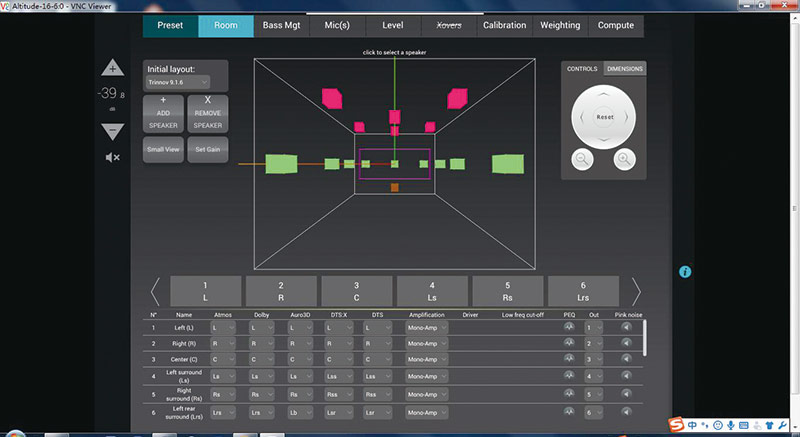
Task: Rotate room view left with arrow
Action: 581,117
